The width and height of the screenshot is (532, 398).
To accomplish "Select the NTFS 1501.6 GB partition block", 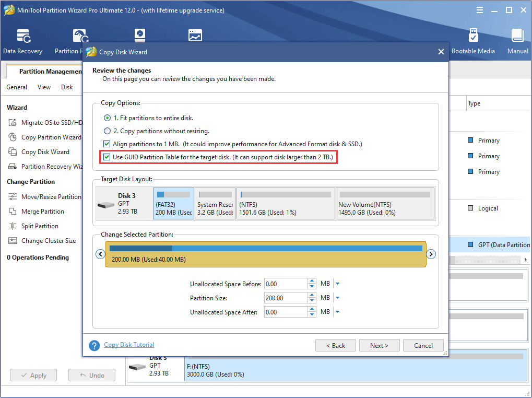I will point(286,204).
